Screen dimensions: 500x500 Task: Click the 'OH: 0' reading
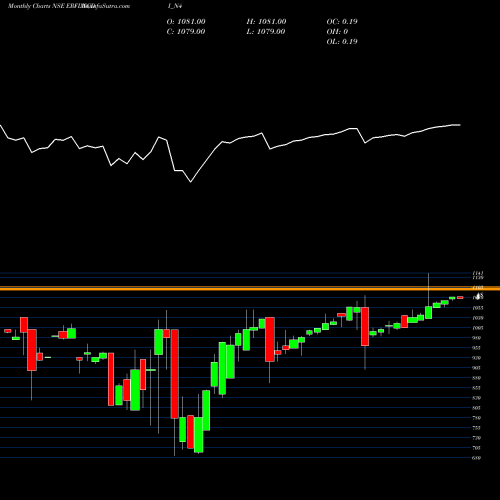(x=337, y=31)
